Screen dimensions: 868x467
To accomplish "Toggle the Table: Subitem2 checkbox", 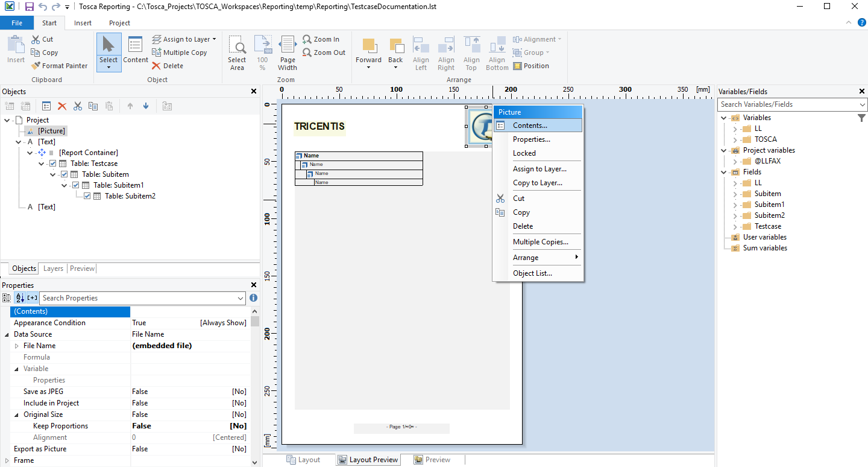I will pyautogui.click(x=87, y=196).
